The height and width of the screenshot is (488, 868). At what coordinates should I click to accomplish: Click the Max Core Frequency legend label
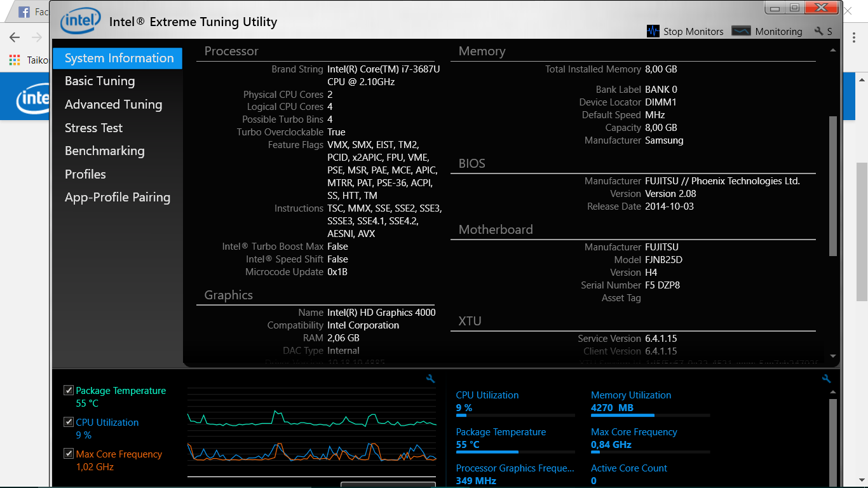[x=119, y=454]
